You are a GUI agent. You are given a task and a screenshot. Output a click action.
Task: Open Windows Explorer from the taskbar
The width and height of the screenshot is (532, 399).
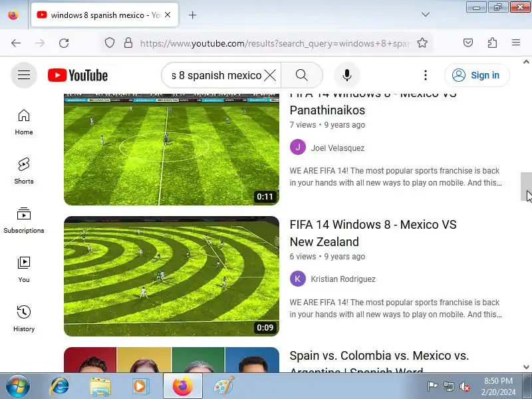click(100, 386)
